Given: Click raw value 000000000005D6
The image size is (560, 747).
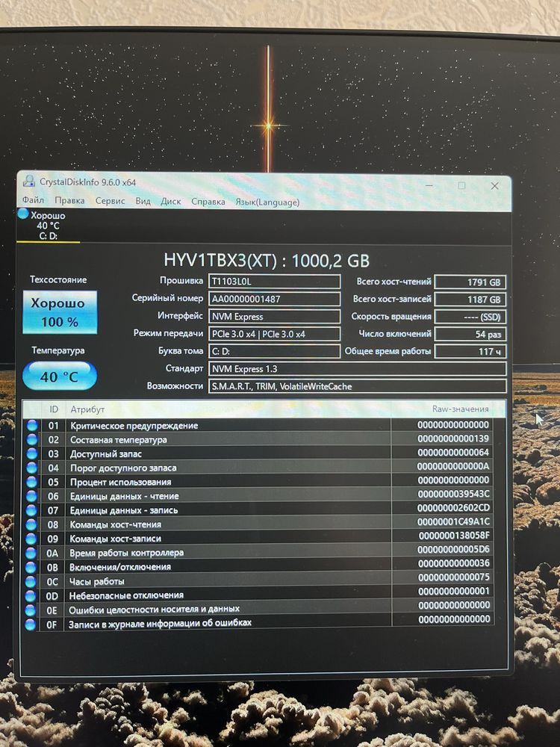Looking at the screenshot, I should 454,549.
